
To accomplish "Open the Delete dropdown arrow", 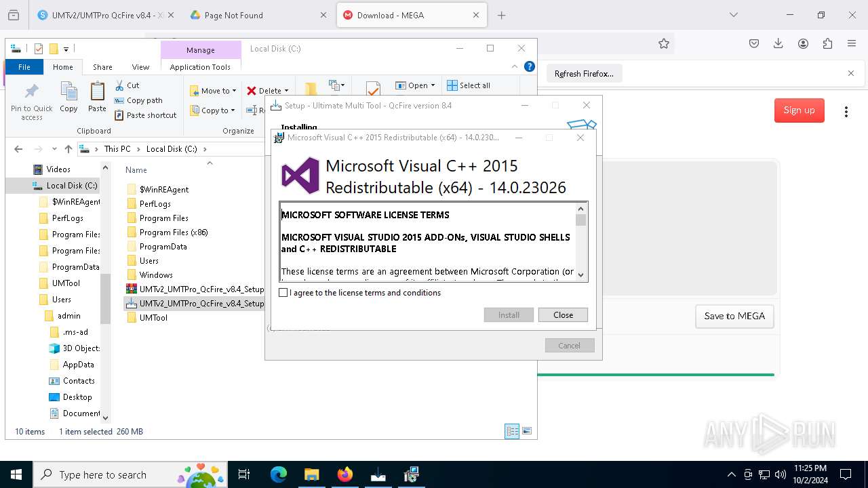I will (286, 91).
